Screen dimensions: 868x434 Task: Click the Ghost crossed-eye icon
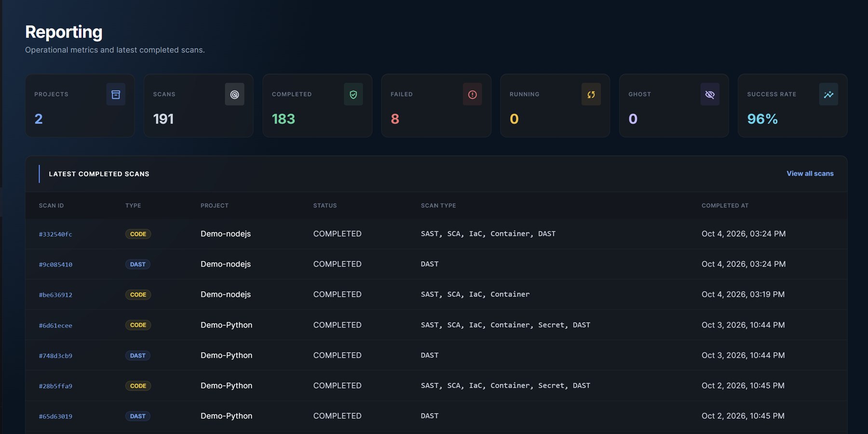[710, 95]
